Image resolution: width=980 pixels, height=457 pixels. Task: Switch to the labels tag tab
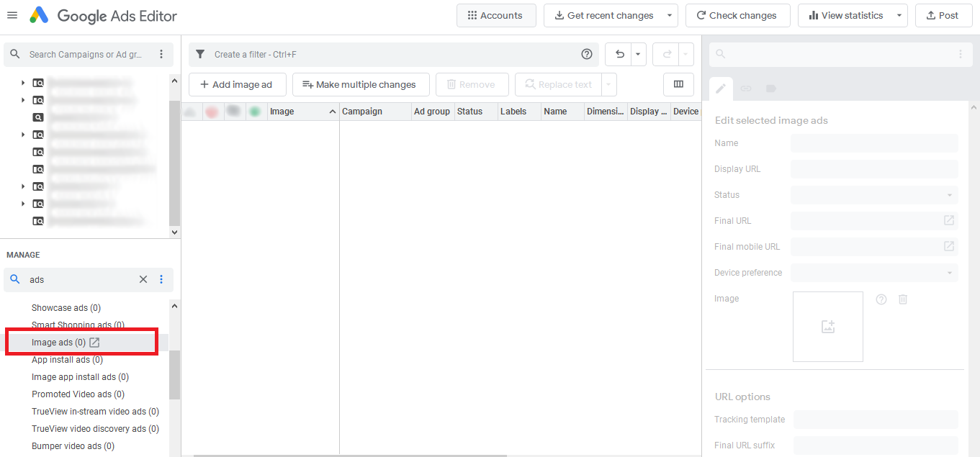pos(771,89)
